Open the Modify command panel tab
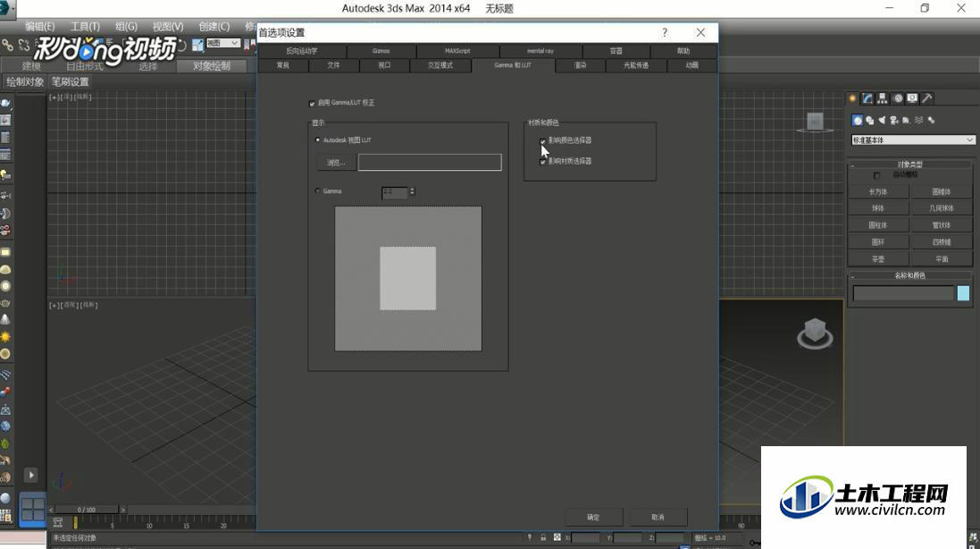Viewport: 980px width, 549px height. (867, 98)
